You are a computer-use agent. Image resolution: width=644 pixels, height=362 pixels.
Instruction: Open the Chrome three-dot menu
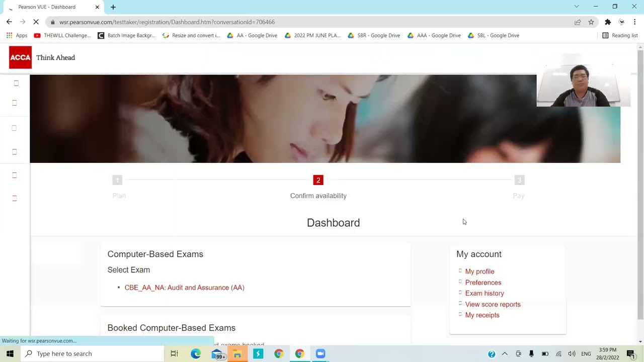tap(635, 22)
